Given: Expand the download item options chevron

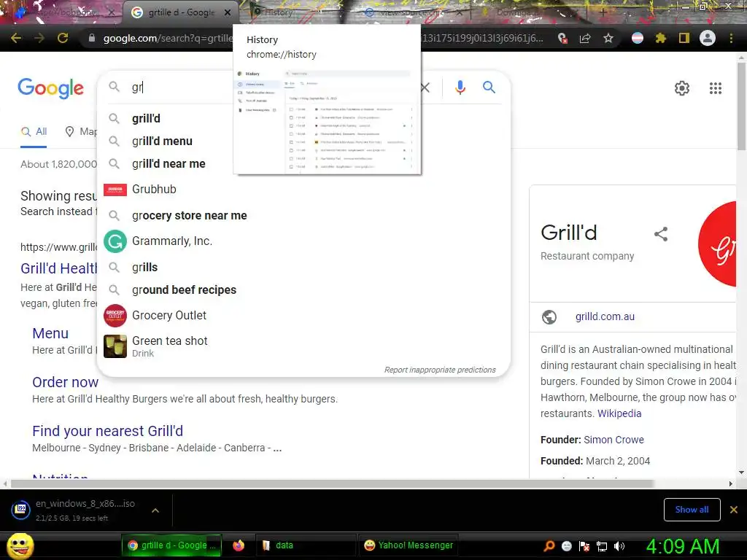Looking at the screenshot, I should click(x=155, y=510).
